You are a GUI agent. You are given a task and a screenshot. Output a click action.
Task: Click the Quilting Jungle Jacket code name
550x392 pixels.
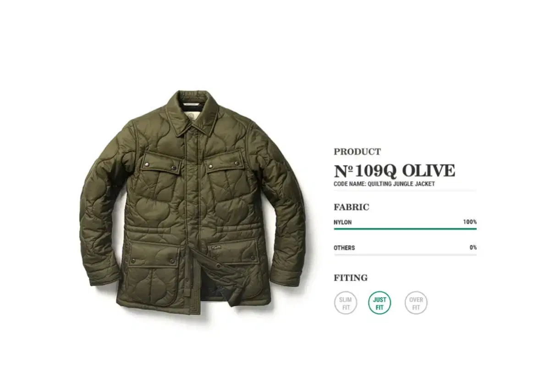point(384,184)
